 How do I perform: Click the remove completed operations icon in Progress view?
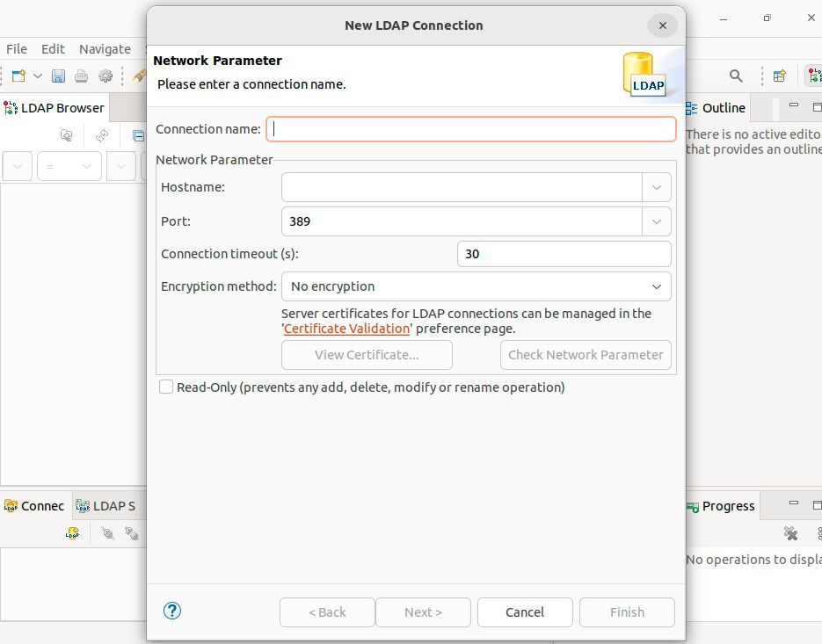[790, 533]
